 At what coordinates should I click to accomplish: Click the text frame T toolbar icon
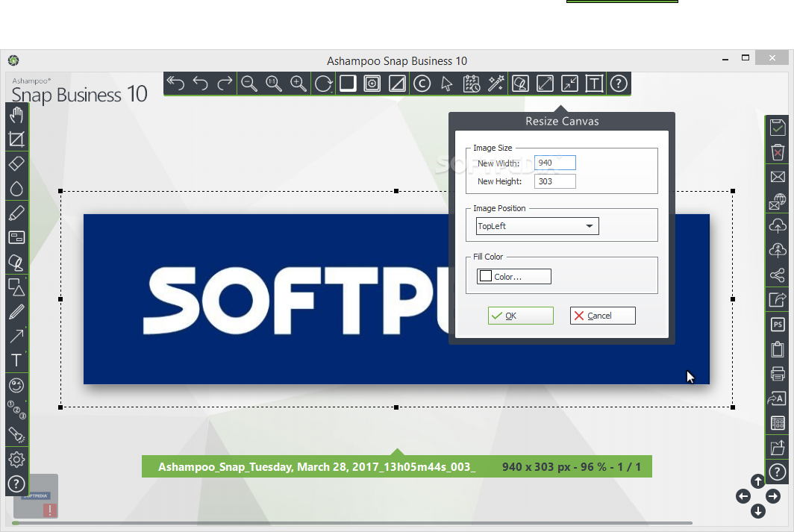pos(594,84)
